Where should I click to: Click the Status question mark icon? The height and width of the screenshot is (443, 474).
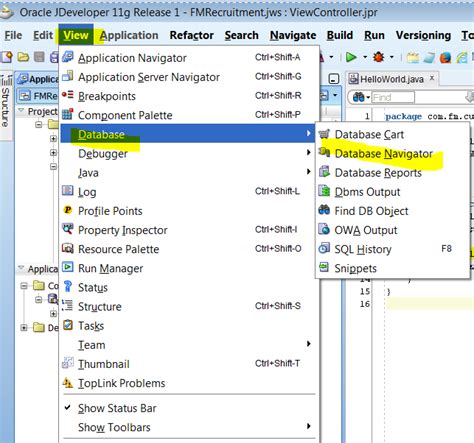(68, 286)
